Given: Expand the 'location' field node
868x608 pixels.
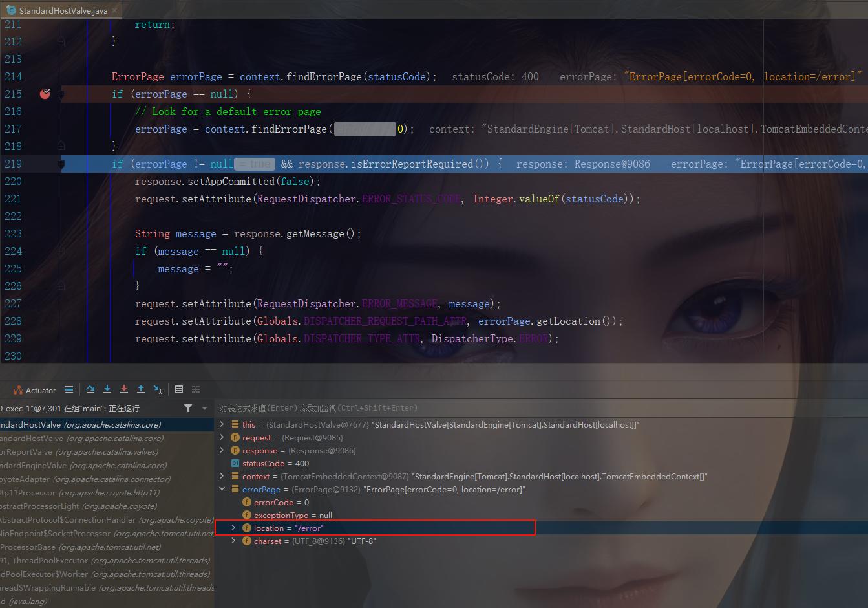Looking at the screenshot, I should click(x=233, y=528).
